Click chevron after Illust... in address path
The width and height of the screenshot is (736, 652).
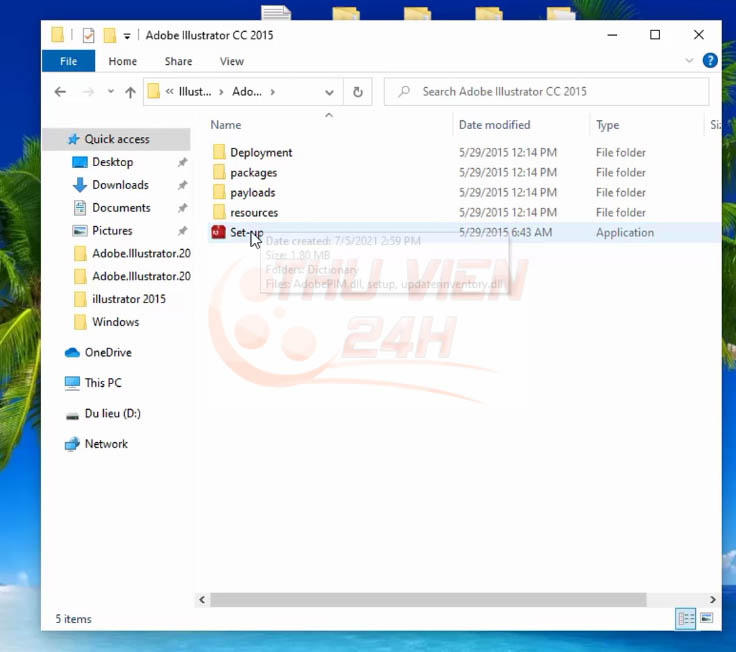coord(221,92)
